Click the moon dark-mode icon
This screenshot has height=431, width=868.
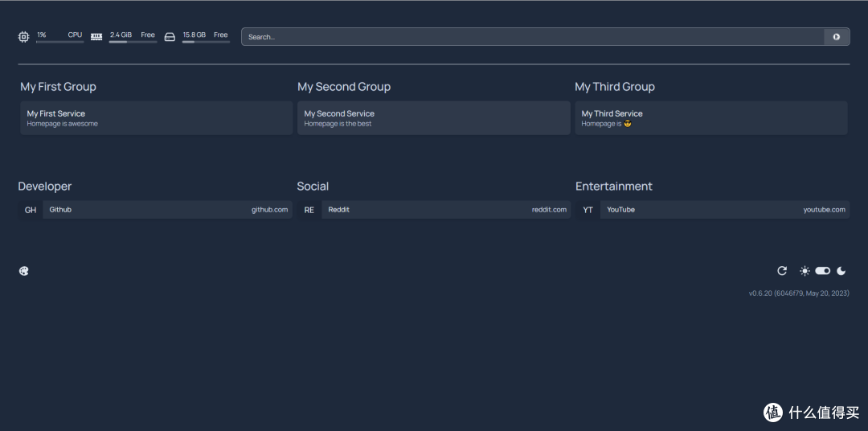(841, 271)
